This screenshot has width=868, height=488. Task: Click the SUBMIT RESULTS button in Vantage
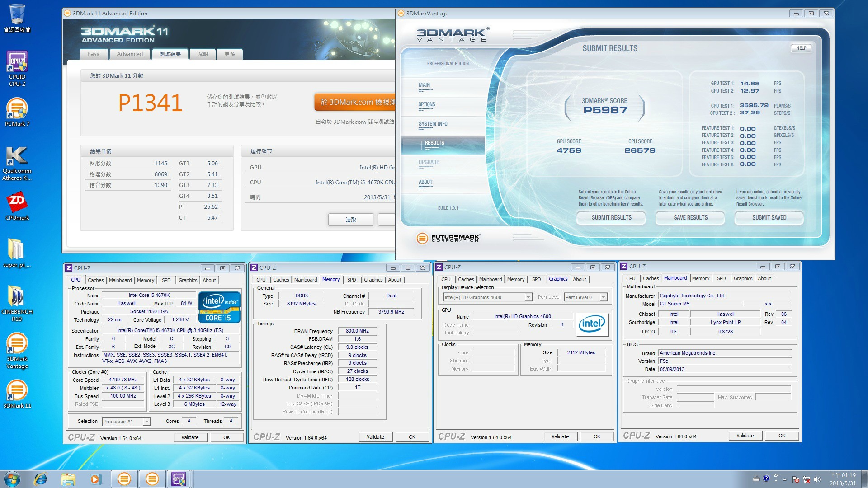[612, 217]
